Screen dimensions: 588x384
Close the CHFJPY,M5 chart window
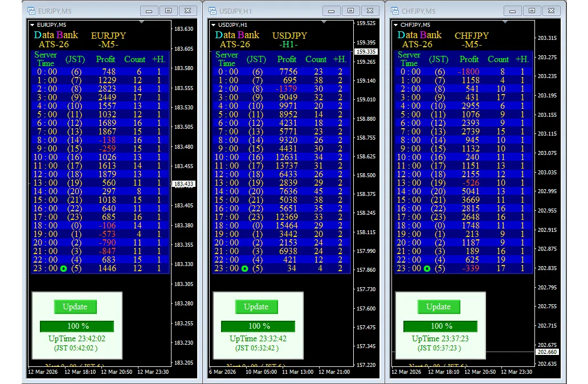point(550,11)
